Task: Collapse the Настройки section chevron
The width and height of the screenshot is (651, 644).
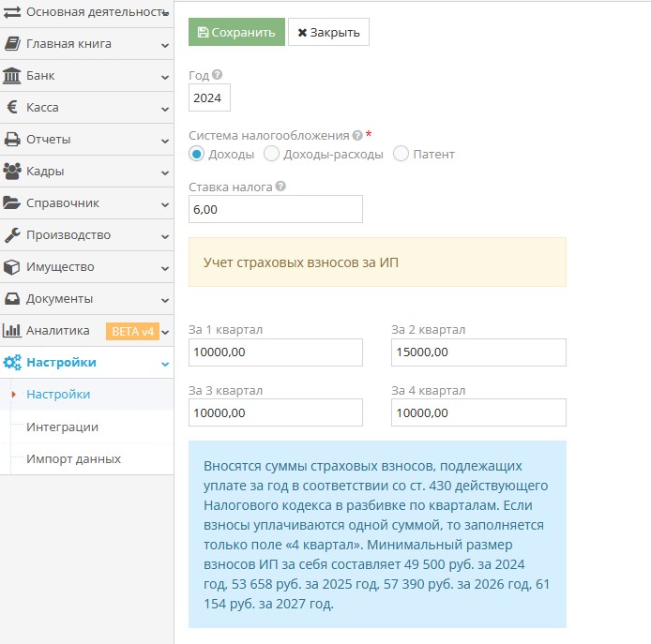Action: coord(165,364)
